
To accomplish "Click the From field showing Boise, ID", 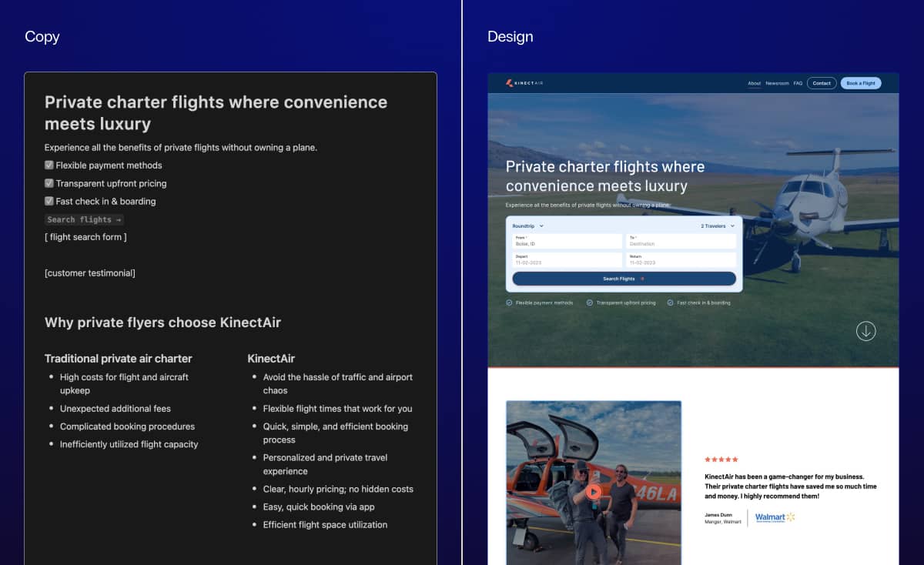I will (x=567, y=241).
